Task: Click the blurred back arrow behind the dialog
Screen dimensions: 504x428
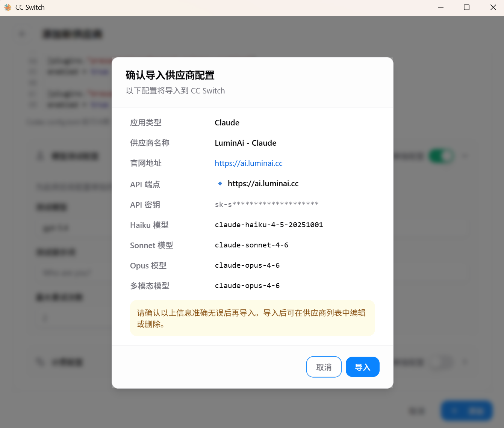Action: point(22,34)
